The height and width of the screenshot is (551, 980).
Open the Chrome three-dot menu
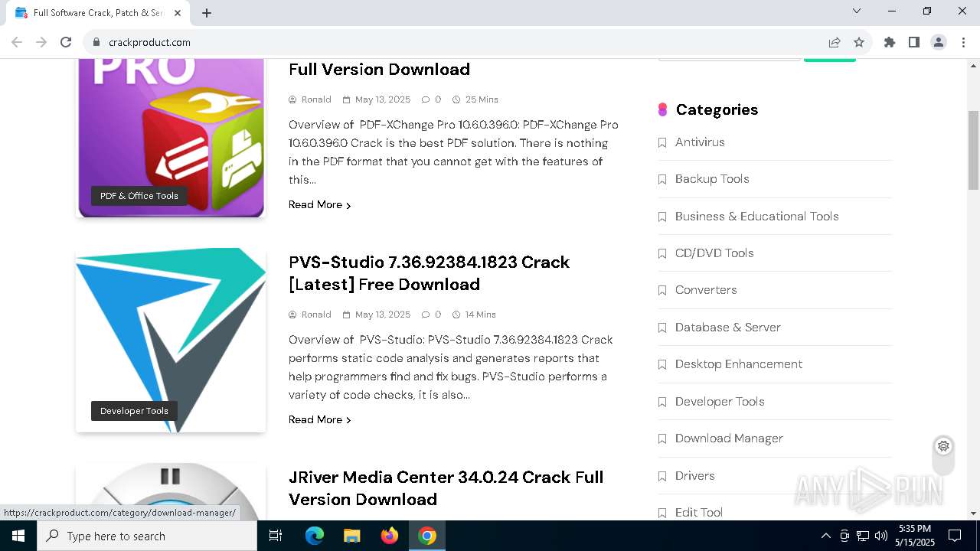963,42
